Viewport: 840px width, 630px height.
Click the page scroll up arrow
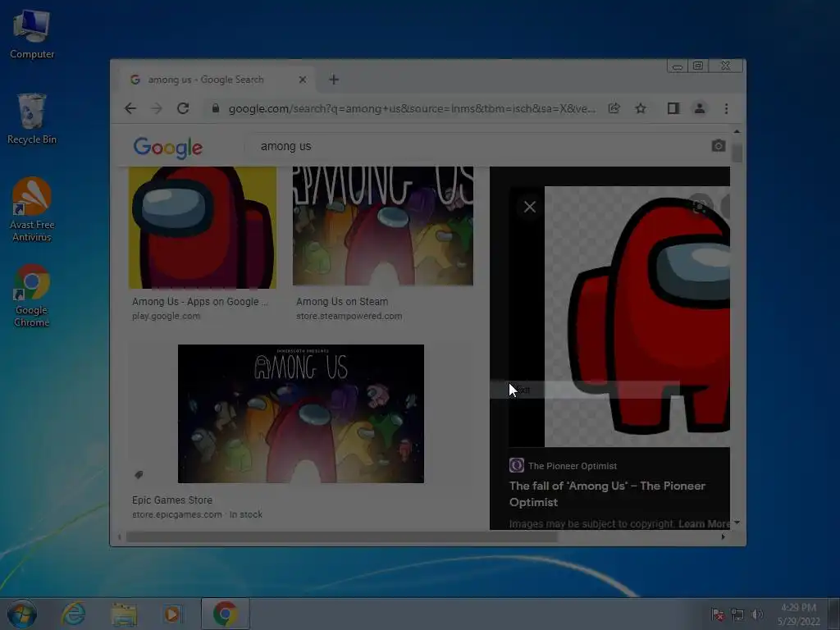pos(737,131)
